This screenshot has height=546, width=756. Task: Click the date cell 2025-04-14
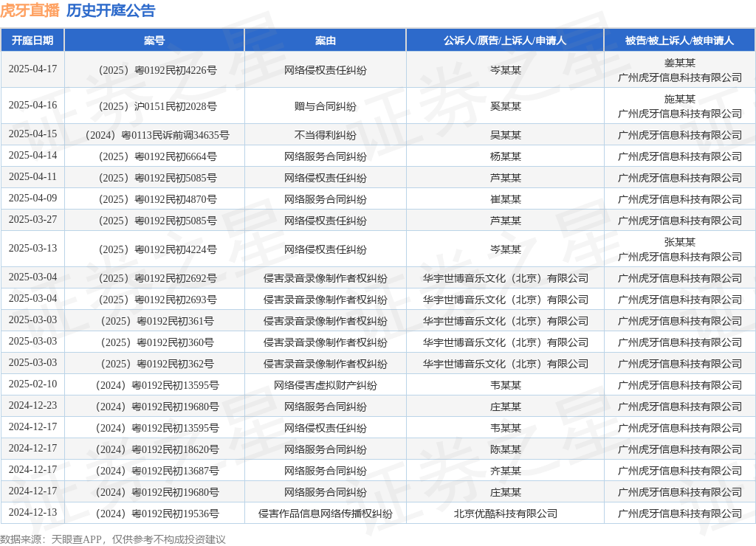(x=32, y=155)
